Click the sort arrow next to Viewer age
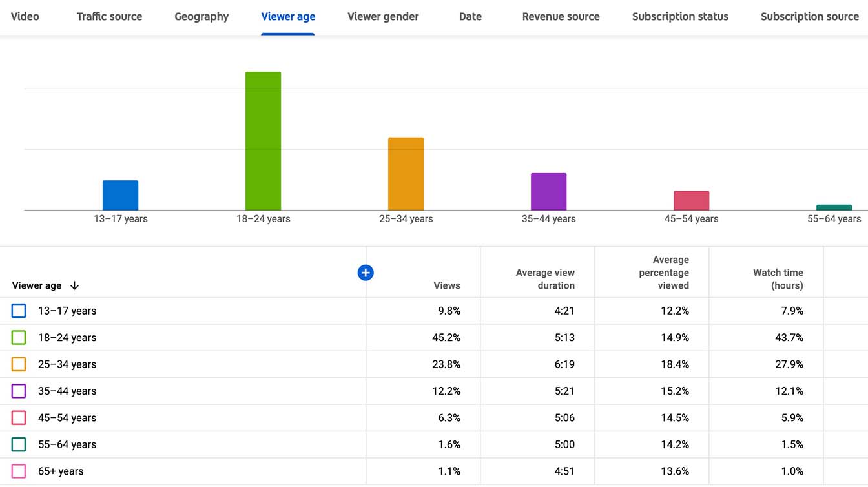Screen dimensions: 868x487 [x=74, y=285]
